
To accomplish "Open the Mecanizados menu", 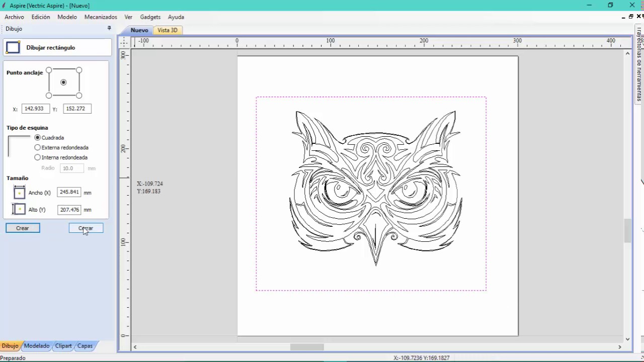I will [x=101, y=17].
